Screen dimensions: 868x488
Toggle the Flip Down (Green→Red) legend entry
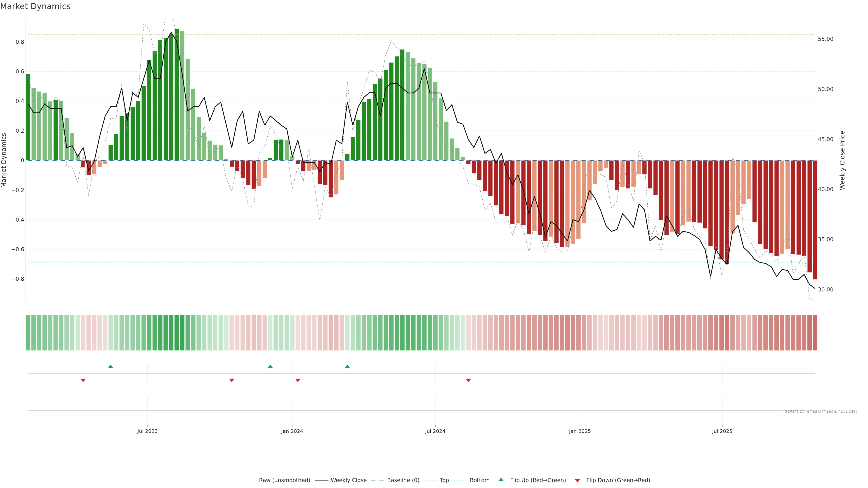pyautogui.click(x=618, y=480)
